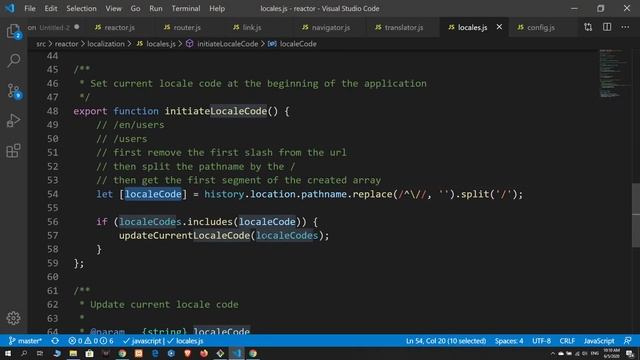Click initiateLocaleCode function name on line 48
The image size is (640, 360).
(216, 111)
